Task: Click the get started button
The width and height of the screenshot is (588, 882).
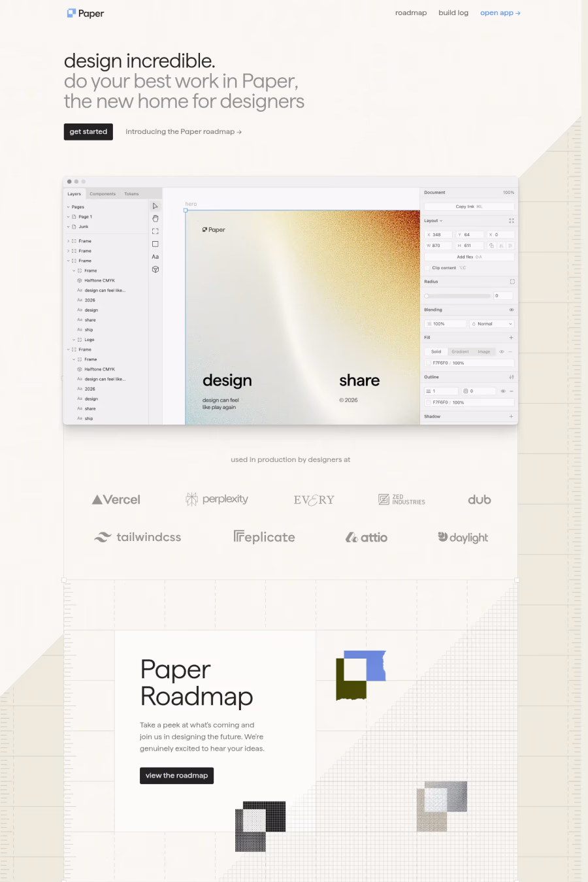Action: pos(88,131)
